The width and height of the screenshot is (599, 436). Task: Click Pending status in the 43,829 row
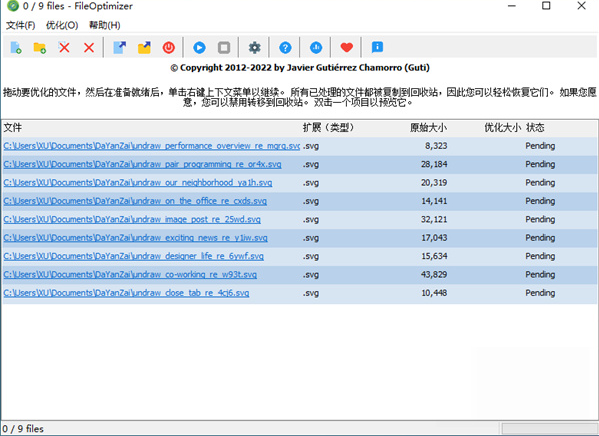pyautogui.click(x=540, y=275)
